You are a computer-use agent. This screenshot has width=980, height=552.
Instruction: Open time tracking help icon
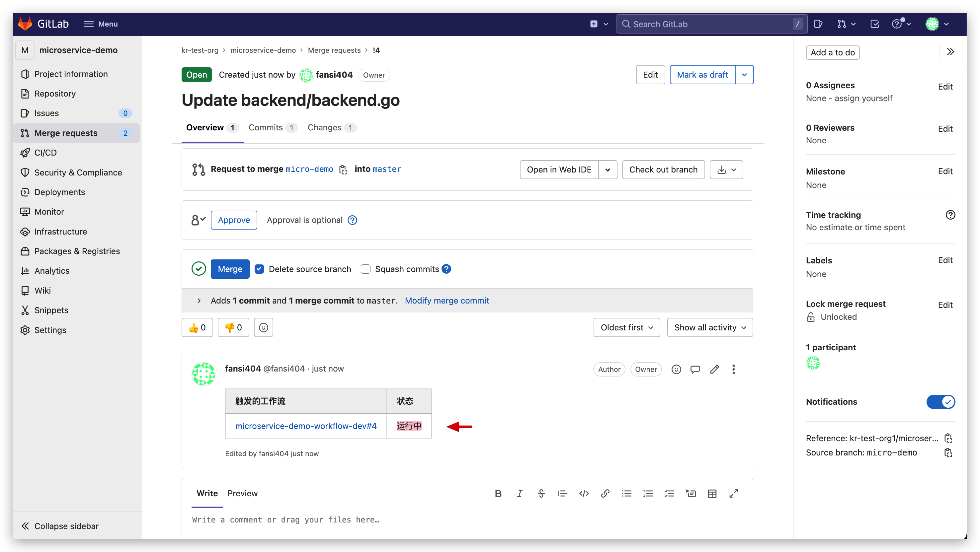pos(950,215)
